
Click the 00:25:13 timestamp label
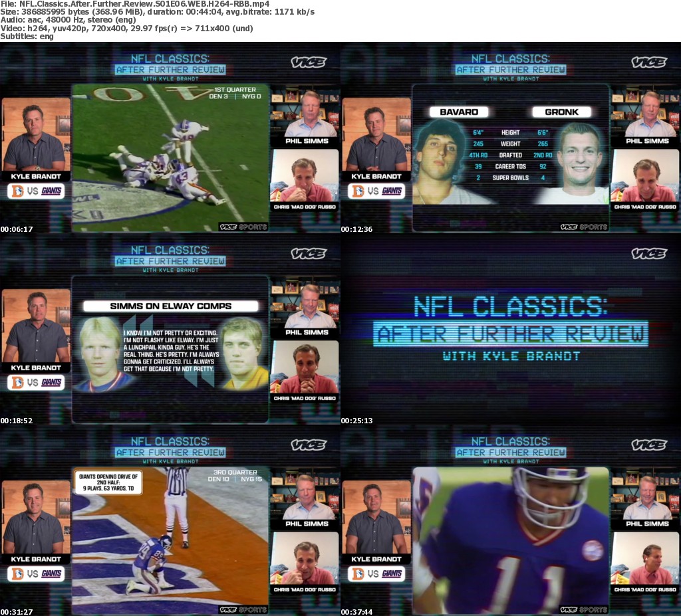pos(357,421)
